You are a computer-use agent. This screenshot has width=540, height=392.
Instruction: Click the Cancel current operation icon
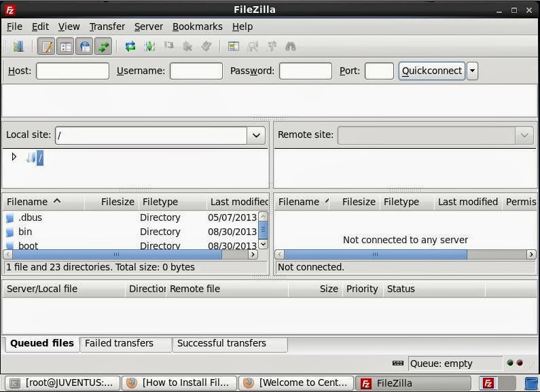tap(168, 46)
